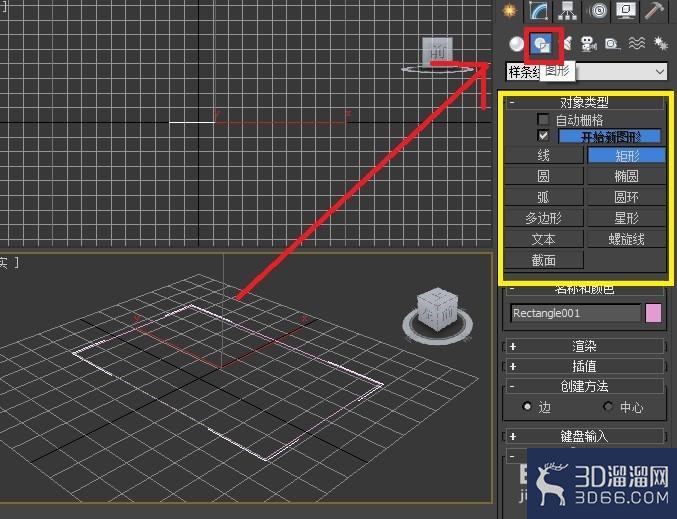
Task: Choose the 圆 shape button
Action: tap(544, 176)
